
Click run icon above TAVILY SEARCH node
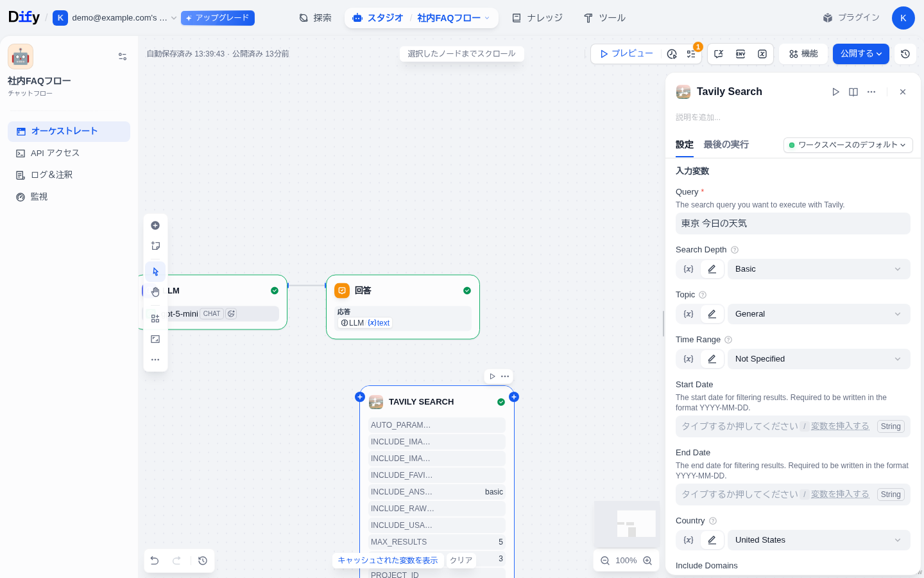coord(492,376)
